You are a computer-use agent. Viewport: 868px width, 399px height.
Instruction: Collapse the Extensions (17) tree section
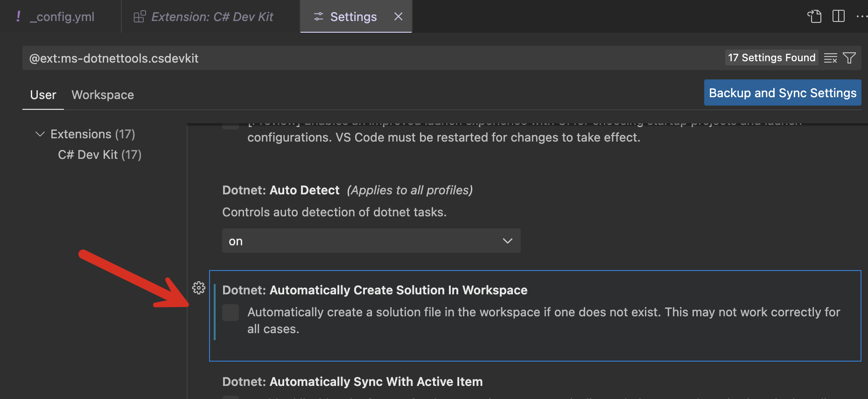[40, 135]
